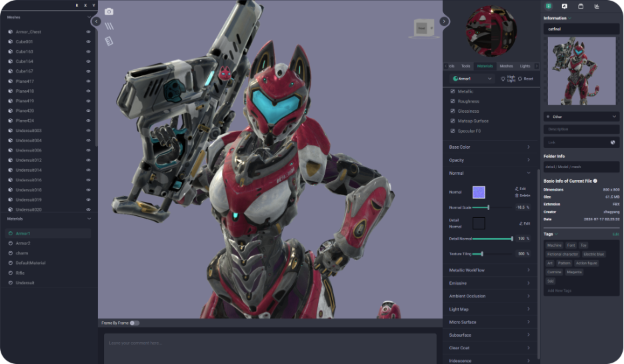Collapse the left panel with arrow button
The height and width of the screenshot is (364, 624).
[96, 21]
